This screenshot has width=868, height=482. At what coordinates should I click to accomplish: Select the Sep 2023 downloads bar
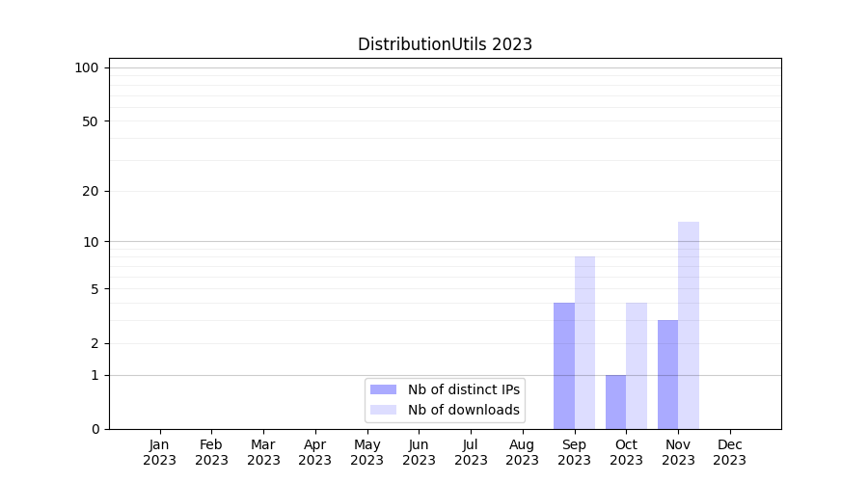tap(584, 342)
